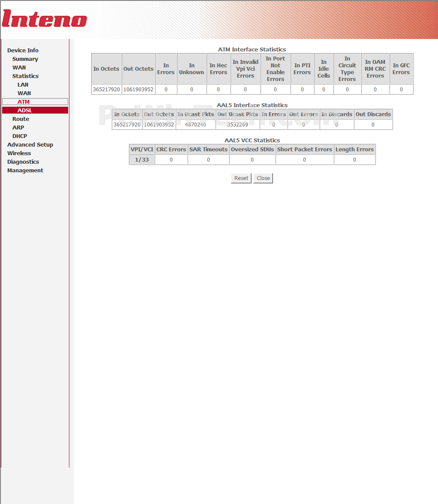Click the CRC Errors header
The width and height of the screenshot is (438, 504).
pyautogui.click(x=171, y=150)
